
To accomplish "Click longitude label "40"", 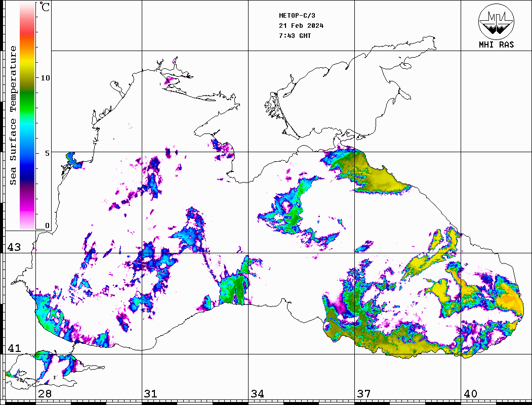I will point(470,394).
